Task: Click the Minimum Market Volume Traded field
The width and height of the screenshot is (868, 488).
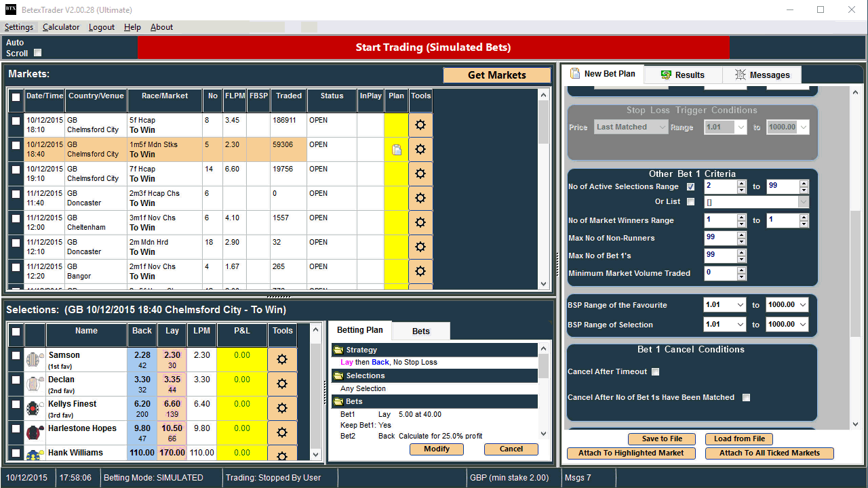Action: [720, 273]
